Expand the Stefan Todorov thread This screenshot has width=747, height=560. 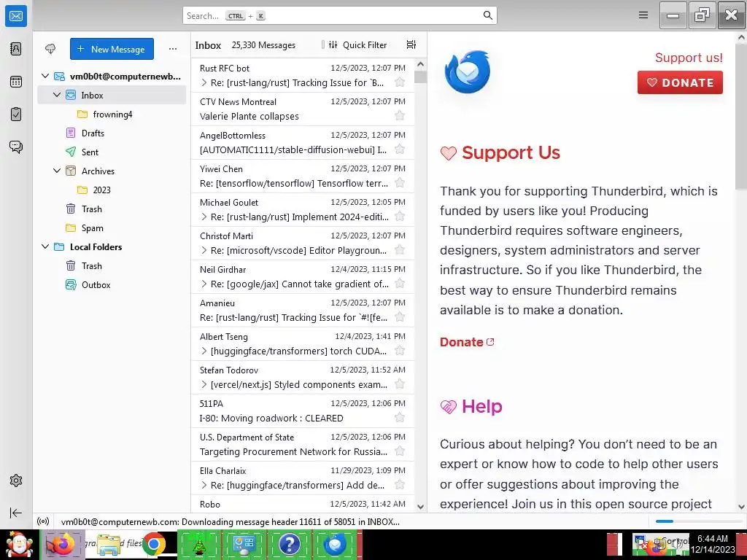204,385
